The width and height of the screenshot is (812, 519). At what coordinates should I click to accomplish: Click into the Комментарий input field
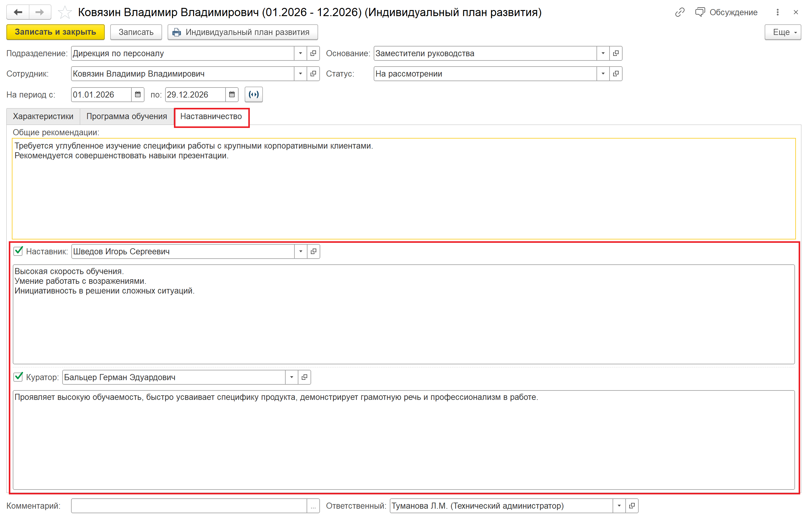tap(189, 506)
